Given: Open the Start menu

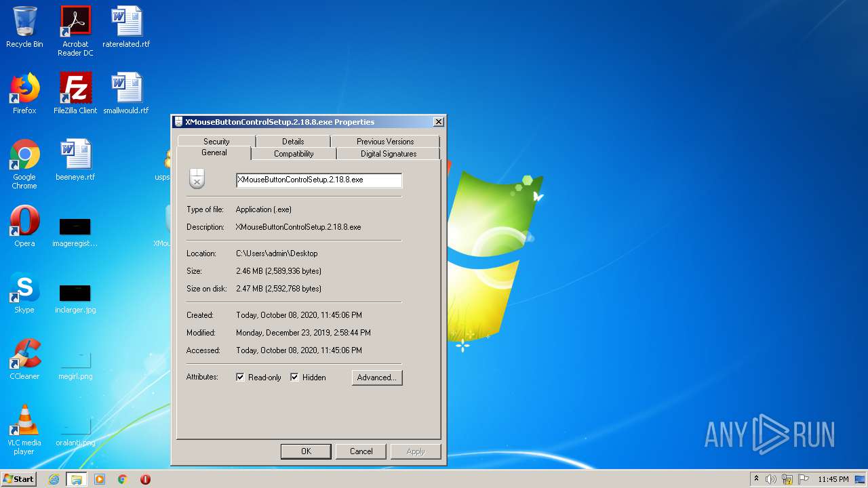Looking at the screenshot, I should click(x=19, y=479).
